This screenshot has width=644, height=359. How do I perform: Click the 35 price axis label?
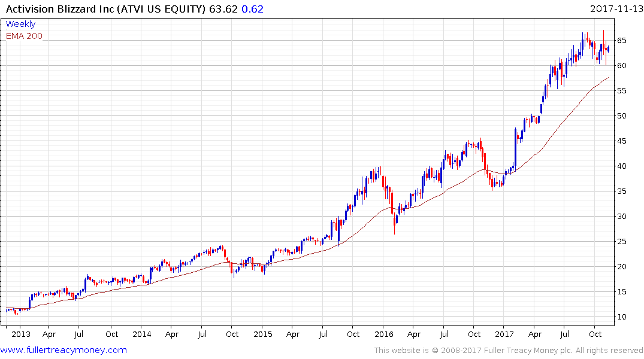[x=621, y=191]
